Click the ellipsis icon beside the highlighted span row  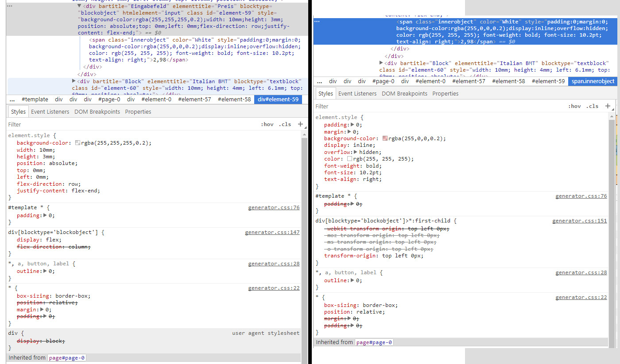(x=317, y=21)
